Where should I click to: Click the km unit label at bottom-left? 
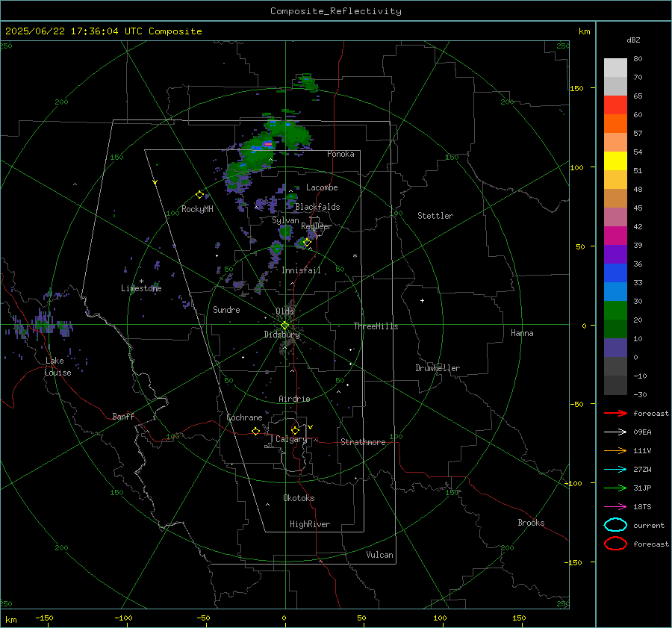click(10, 620)
